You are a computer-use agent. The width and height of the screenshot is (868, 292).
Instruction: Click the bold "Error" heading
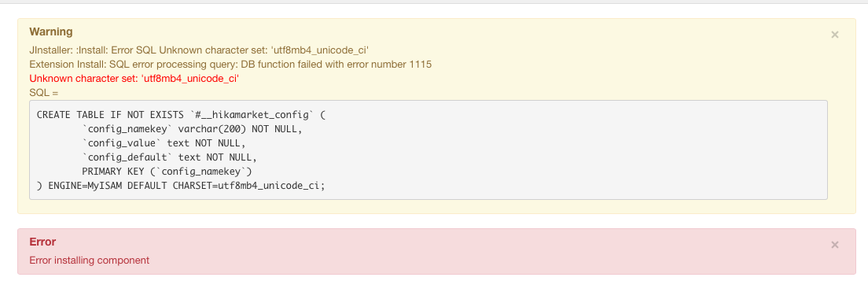pos(42,242)
